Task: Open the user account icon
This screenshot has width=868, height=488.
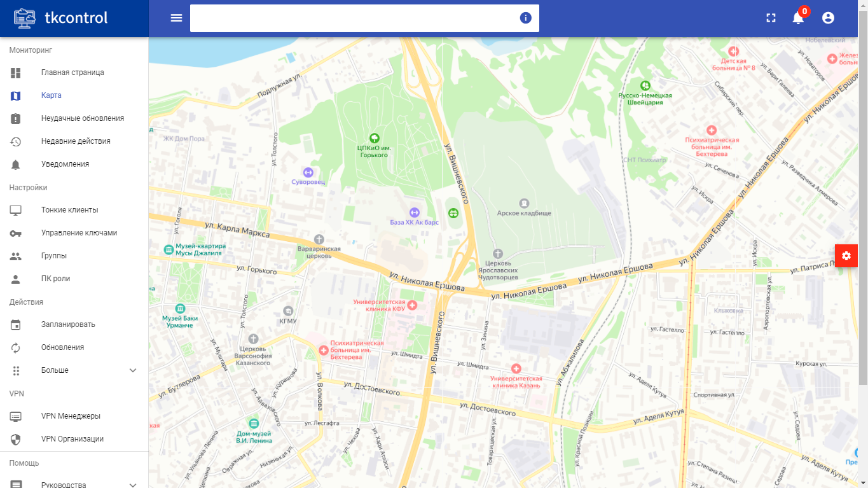Action: [828, 18]
